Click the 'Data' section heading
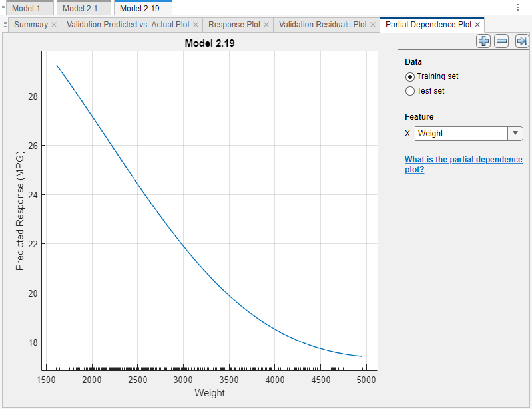The height and width of the screenshot is (409, 532). click(x=413, y=62)
